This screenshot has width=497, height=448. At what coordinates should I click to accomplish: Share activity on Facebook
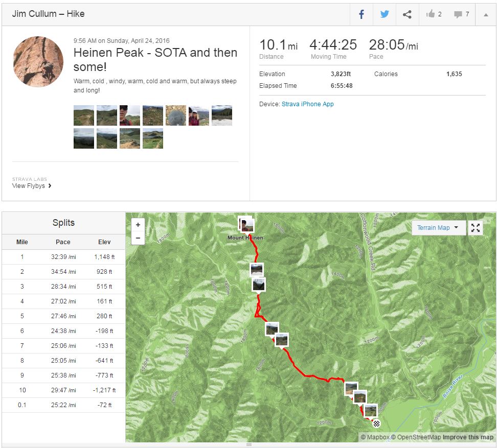362,14
